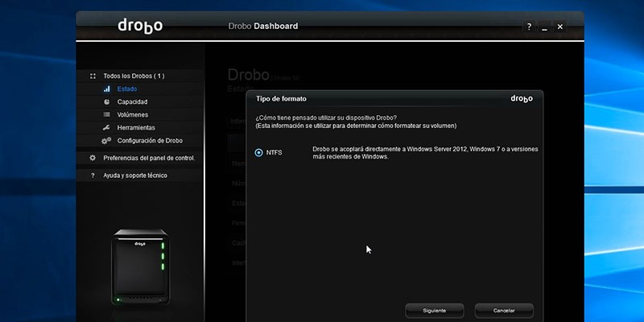Click the Configuración de Drobo gears icon
Screen dimensions: 644x322
[x=106, y=140]
